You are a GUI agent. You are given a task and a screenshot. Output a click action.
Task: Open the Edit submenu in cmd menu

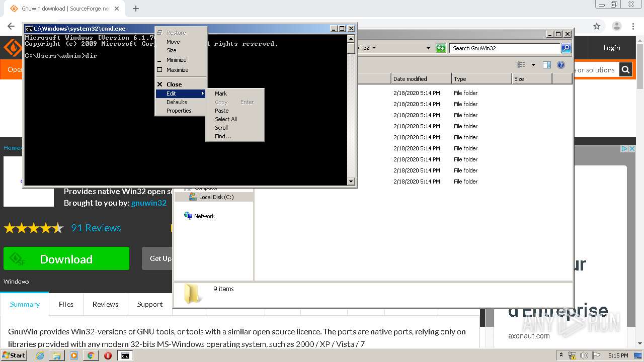[x=181, y=94]
